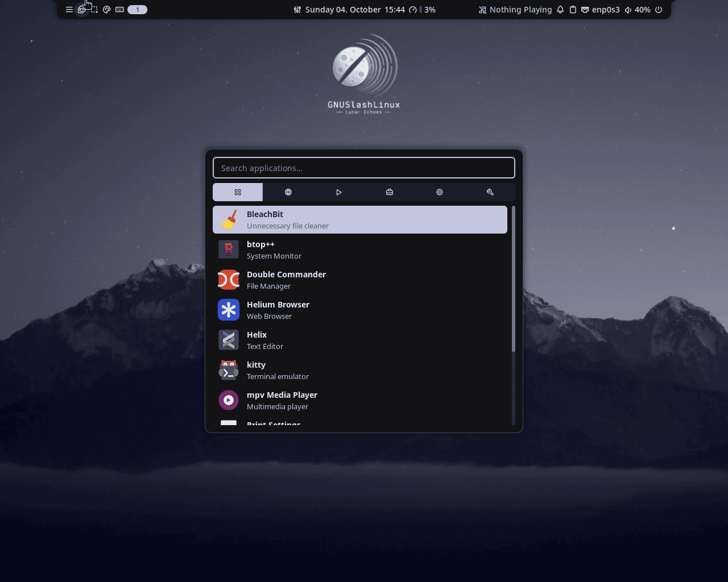Launch kitty terminal emulator
Image resolution: width=728 pixels, height=582 pixels.
(x=360, y=370)
